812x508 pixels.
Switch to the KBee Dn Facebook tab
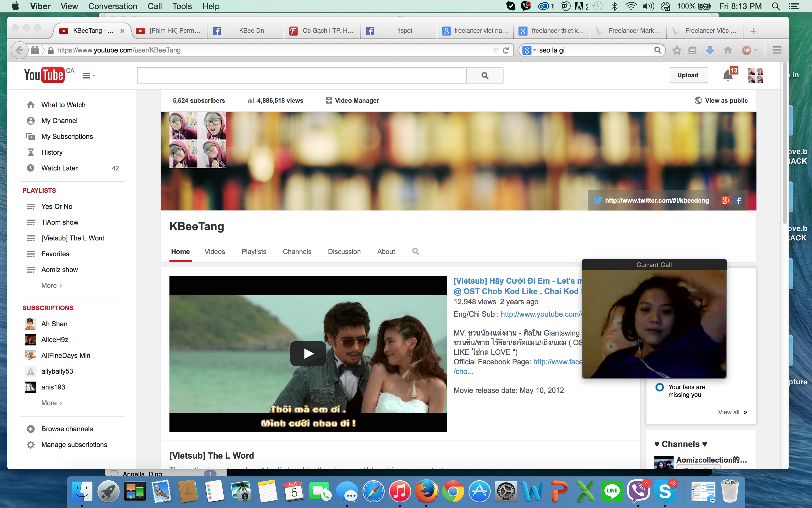[245, 30]
